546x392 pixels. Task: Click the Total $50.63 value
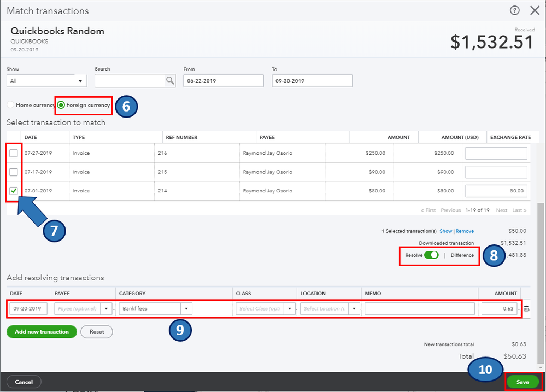pyautogui.click(x=515, y=356)
